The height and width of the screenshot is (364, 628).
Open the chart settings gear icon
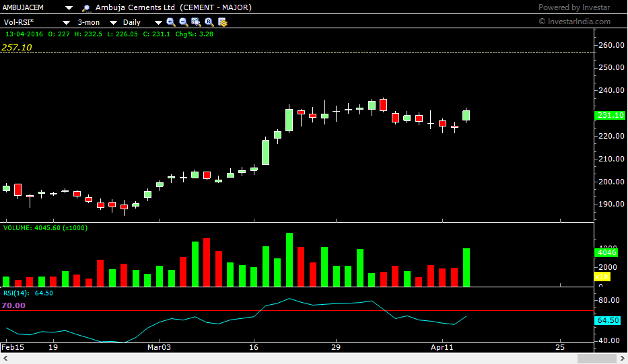click(x=222, y=22)
